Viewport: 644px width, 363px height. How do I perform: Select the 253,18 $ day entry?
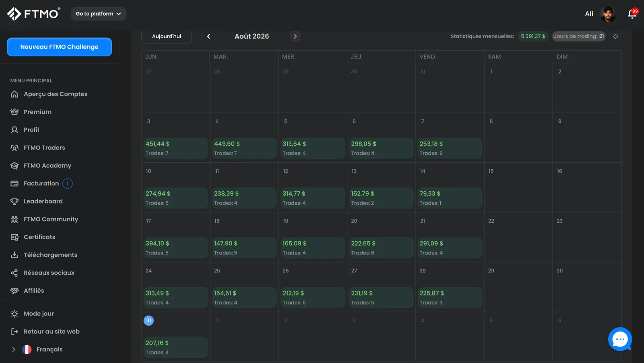tap(450, 148)
